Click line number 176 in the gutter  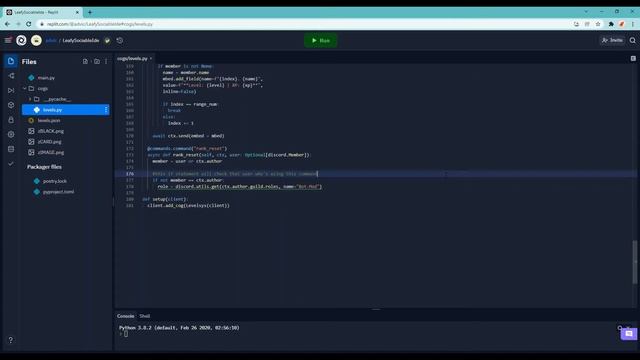pyautogui.click(x=130, y=174)
